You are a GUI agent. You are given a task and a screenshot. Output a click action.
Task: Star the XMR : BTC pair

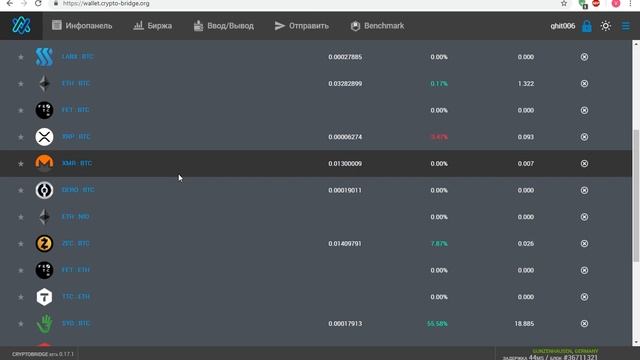(x=21, y=164)
